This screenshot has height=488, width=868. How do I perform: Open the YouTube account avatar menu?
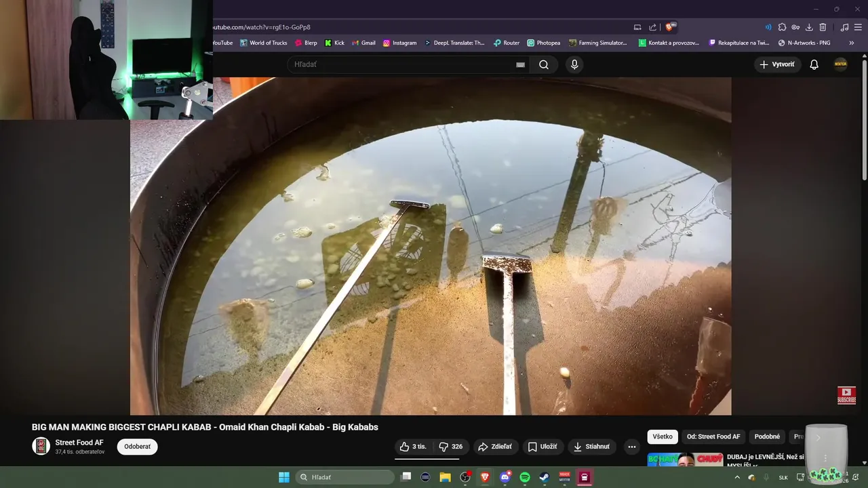(840, 64)
